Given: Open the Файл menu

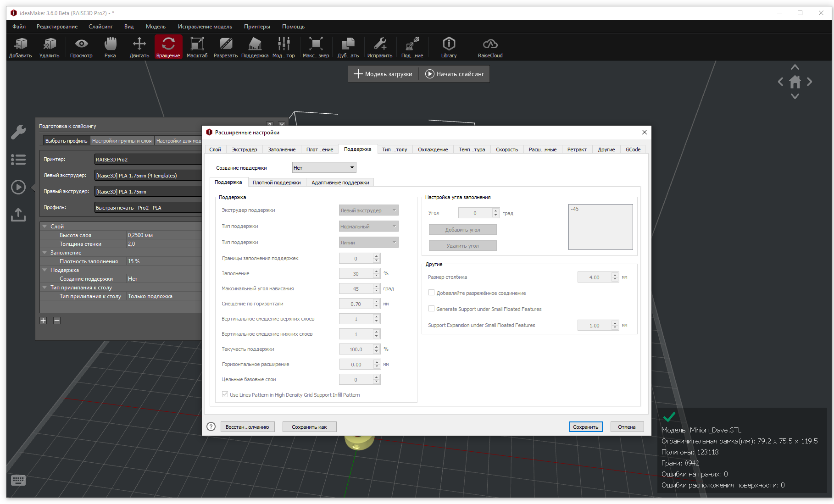Looking at the screenshot, I should pos(19,27).
